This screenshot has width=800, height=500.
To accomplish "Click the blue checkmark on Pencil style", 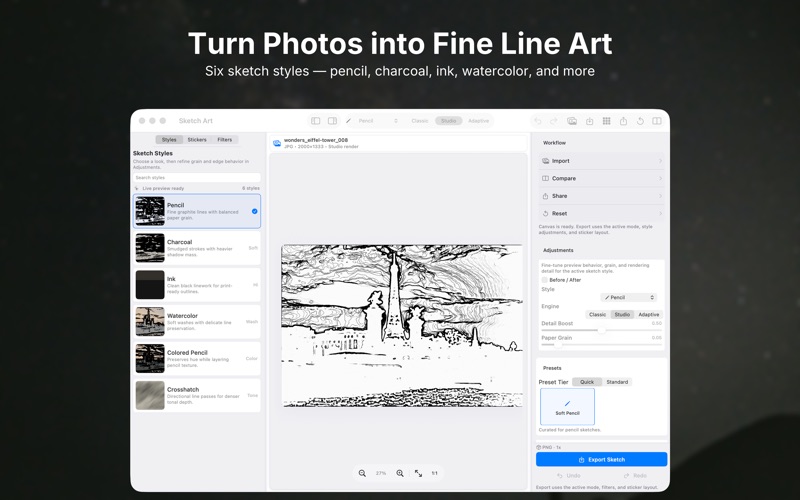I will (x=255, y=211).
